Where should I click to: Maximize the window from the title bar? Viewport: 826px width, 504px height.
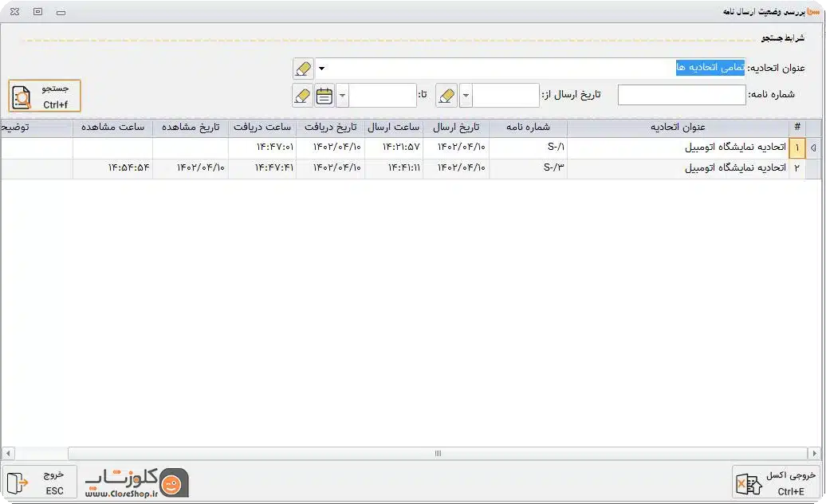(x=38, y=12)
